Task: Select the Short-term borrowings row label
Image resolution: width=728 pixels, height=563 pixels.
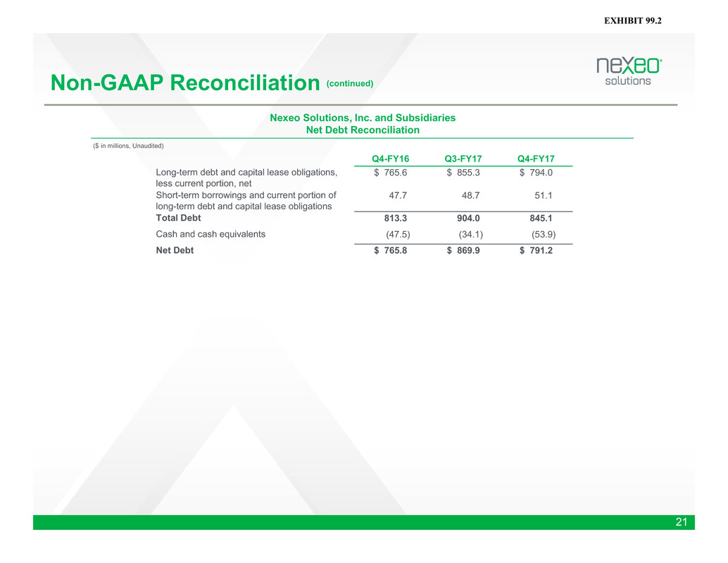Action: click(x=246, y=195)
